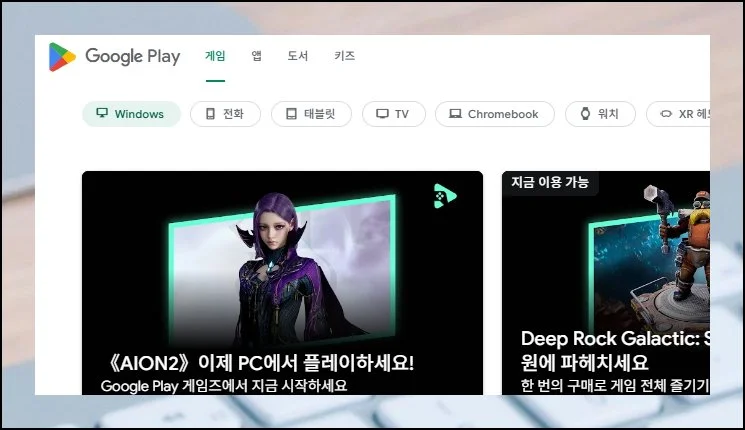Open the AION2 character banner image
745x430 pixels.
coord(280,260)
